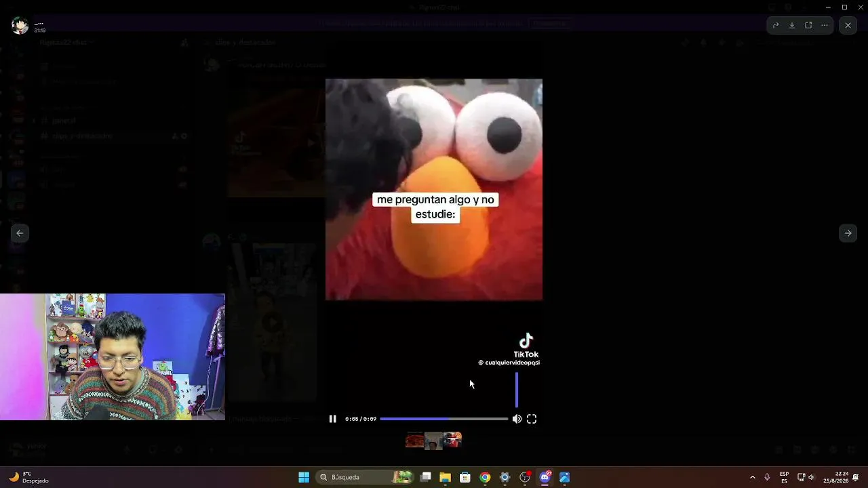This screenshot has width=868, height=488.
Task: Go to the previous media item
Action: (x=20, y=233)
